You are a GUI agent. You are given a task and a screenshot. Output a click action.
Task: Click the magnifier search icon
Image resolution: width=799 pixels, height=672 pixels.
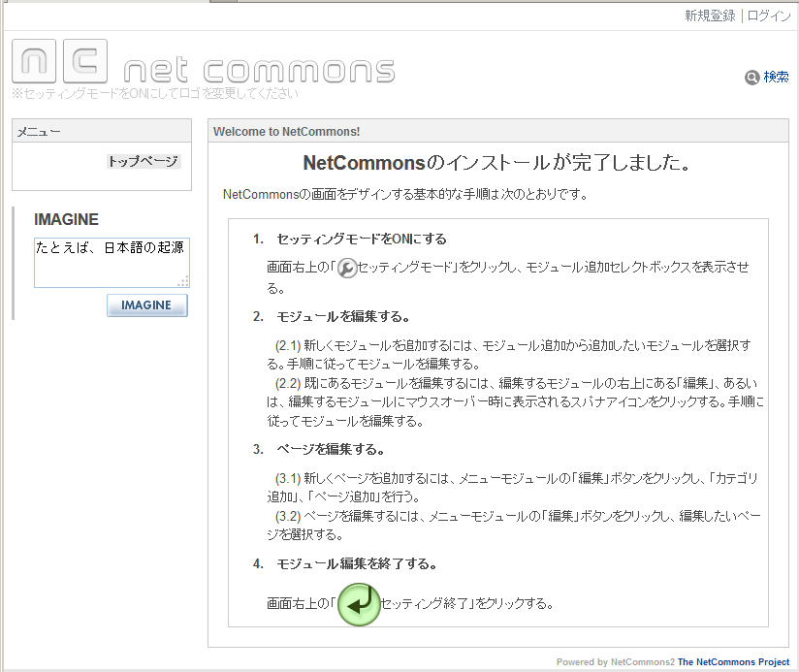tap(752, 78)
